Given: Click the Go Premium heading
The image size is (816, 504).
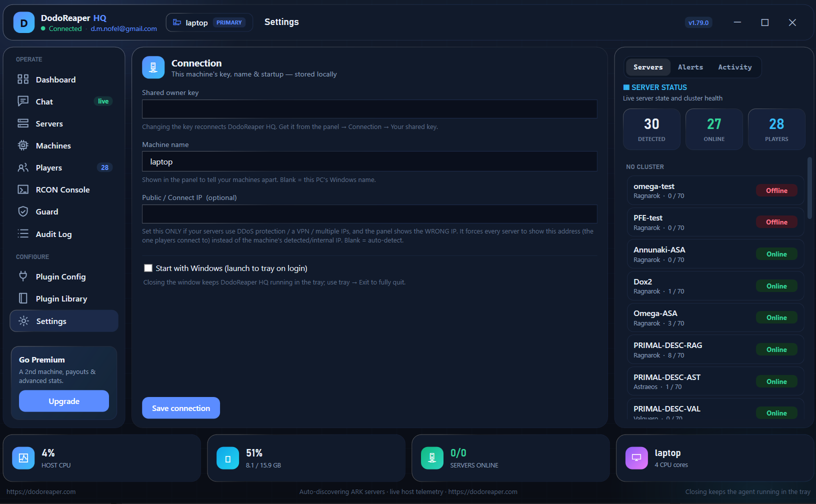Looking at the screenshot, I should (42, 359).
